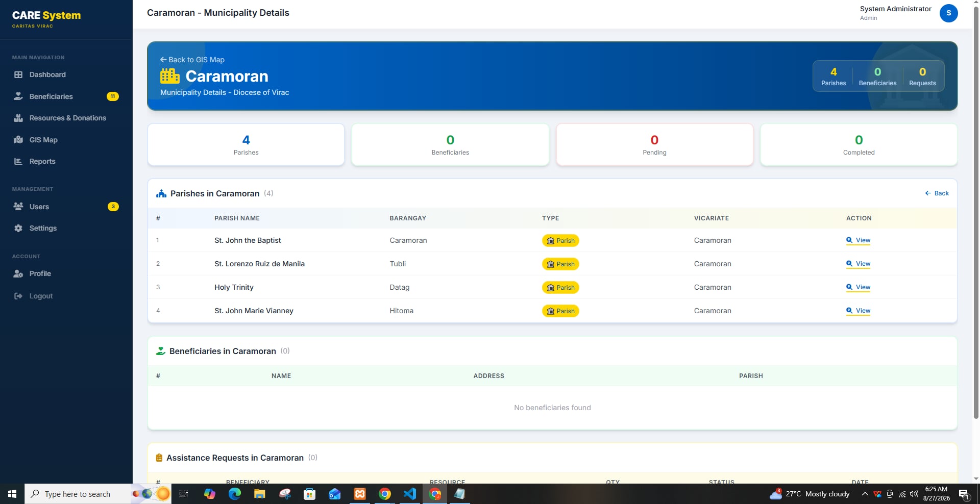This screenshot has height=504, width=980.
Task: Click the VICARIATE column header
Action: pos(711,218)
